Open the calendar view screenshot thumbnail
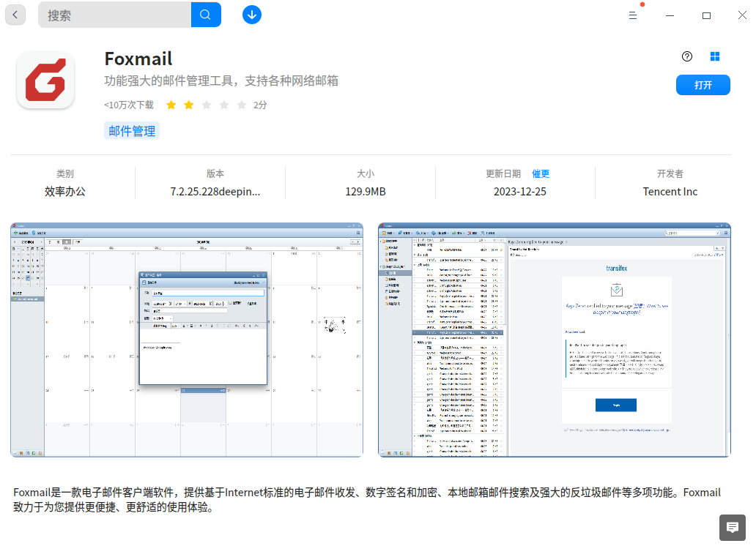The image size is (756, 546). 187,340
